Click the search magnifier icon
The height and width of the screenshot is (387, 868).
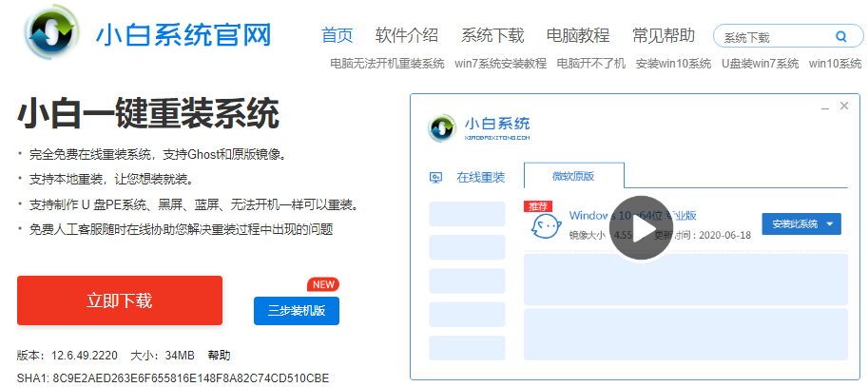pyautogui.click(x=840, y=37)
